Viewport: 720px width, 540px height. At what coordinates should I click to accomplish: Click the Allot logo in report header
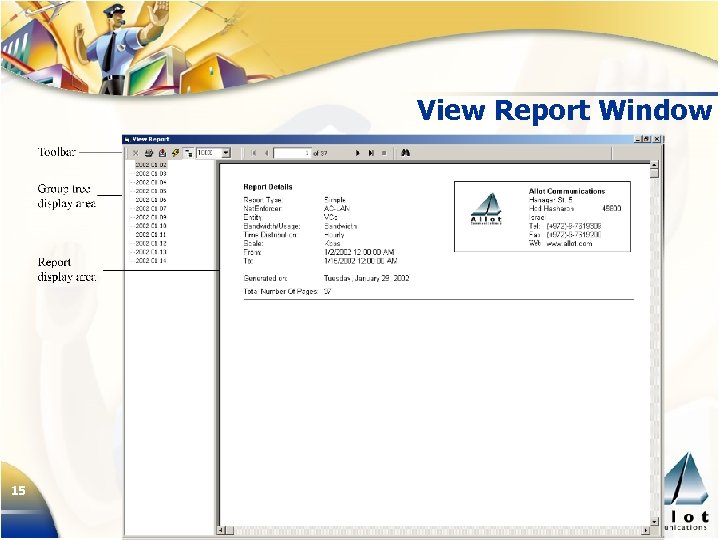point(487,209)
